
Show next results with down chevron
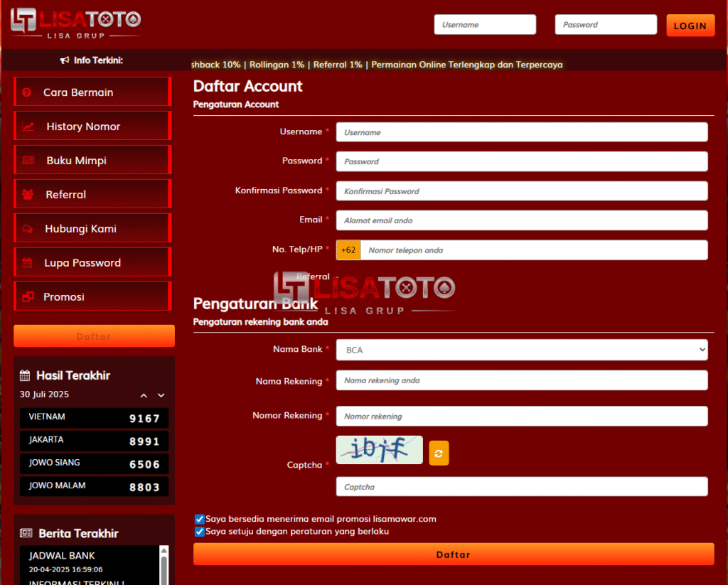coord(161,396)
